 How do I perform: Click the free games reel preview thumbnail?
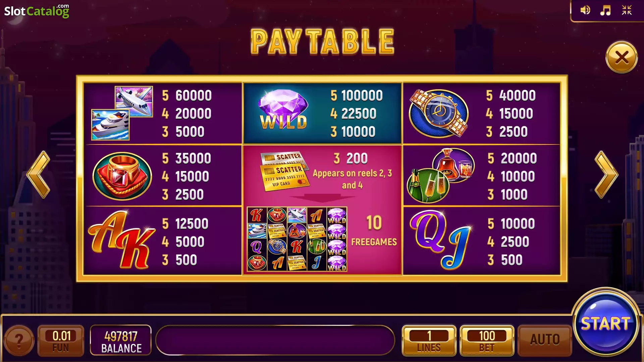(x=297, y=239)
